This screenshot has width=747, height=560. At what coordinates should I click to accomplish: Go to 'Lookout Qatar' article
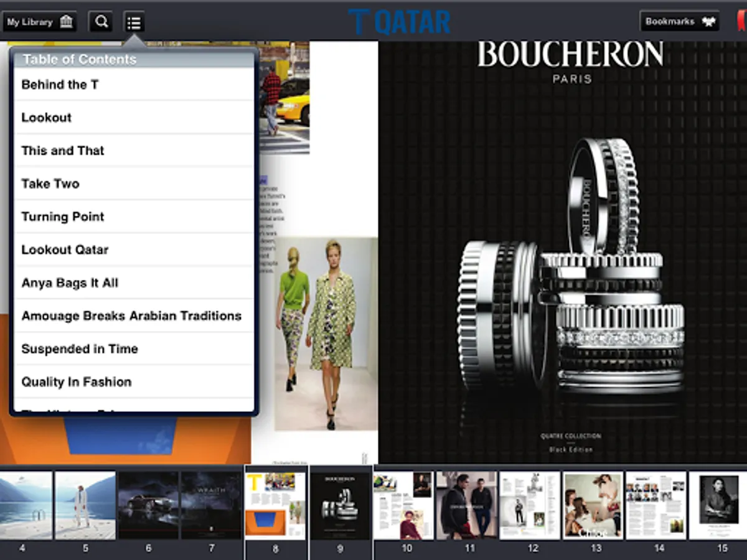point(134,250)
